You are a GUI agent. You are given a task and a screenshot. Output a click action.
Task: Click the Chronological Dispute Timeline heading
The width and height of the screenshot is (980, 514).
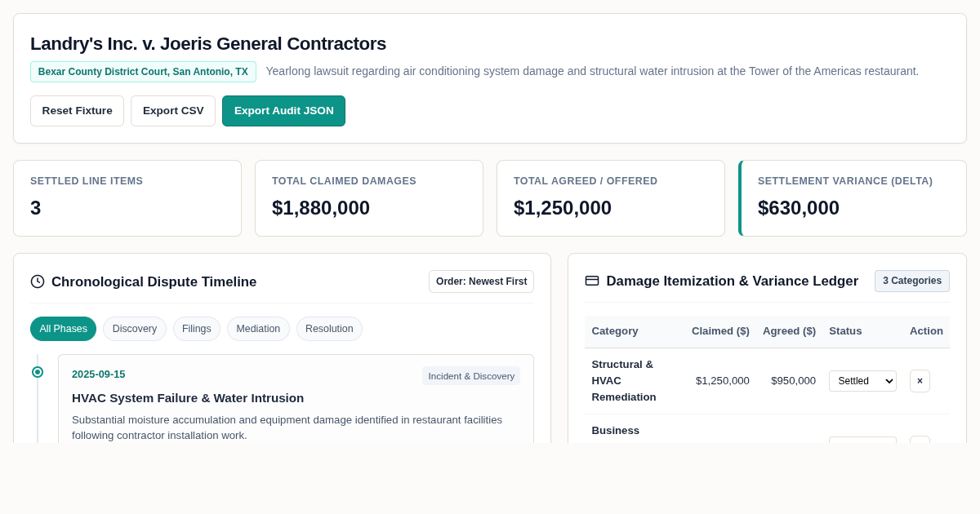point(154,282)
